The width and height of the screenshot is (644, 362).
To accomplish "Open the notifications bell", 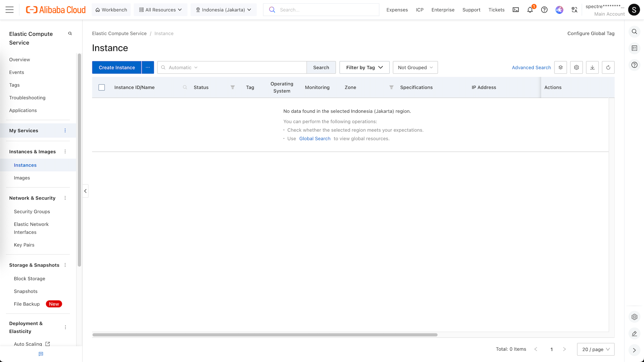I will pyautogui.click(x=530, y=10).
